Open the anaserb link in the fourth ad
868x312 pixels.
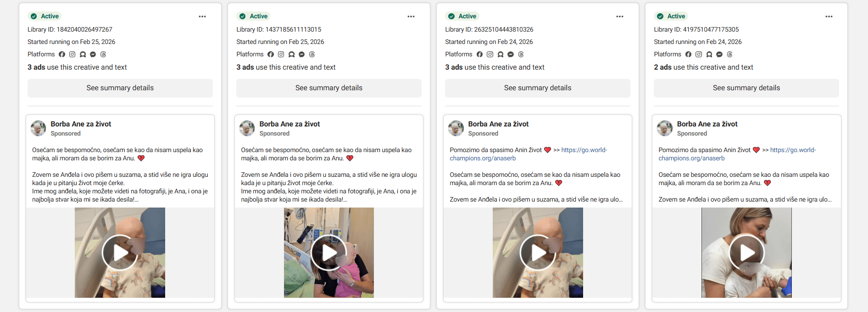691,159
